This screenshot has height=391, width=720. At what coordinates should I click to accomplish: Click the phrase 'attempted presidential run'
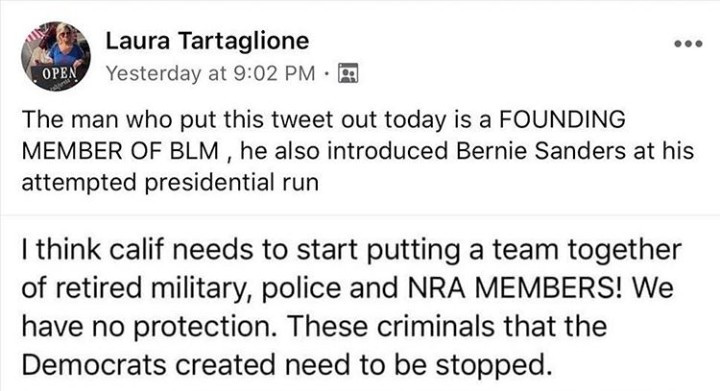[x=170, y=183]
